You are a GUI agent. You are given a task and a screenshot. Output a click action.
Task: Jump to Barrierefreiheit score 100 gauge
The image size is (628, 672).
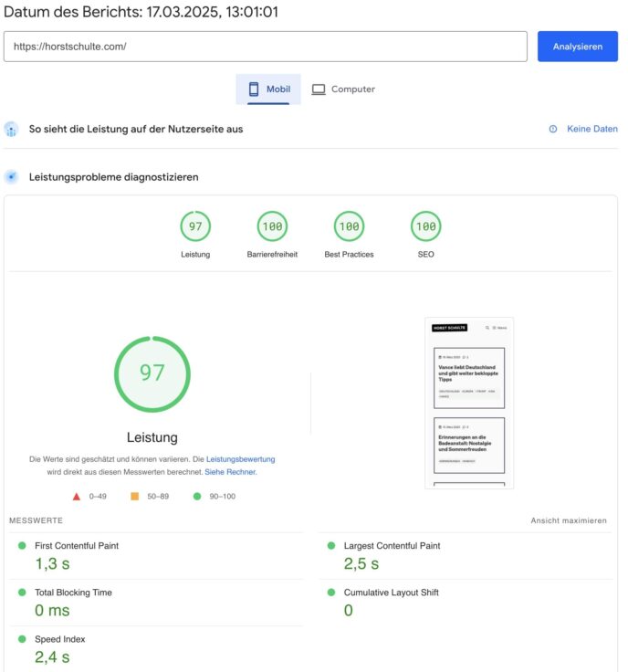pyautogui.click(x=272, y=226)
